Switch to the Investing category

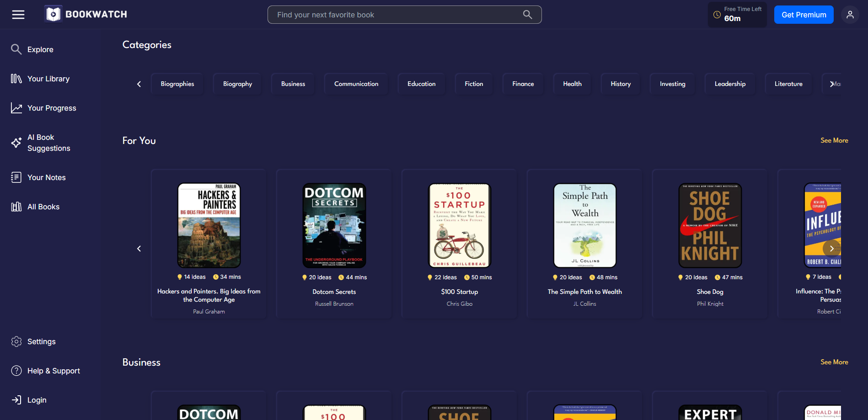tap(672, 84)
